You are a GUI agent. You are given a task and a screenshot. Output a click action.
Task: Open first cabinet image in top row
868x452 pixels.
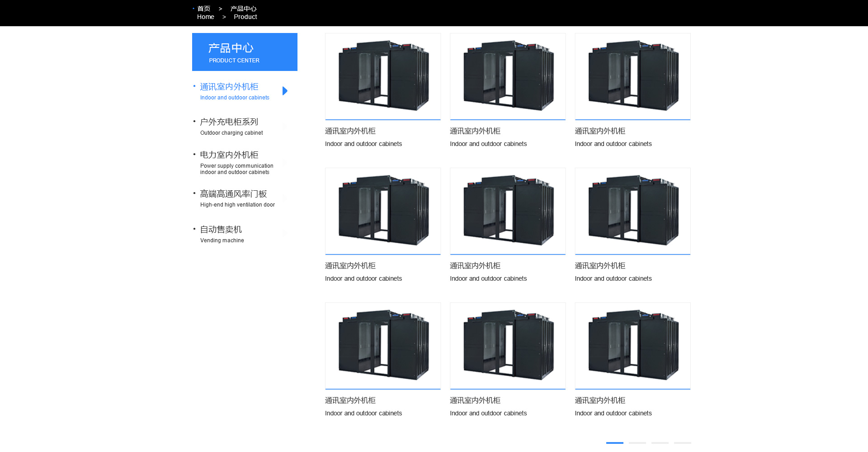383,76
